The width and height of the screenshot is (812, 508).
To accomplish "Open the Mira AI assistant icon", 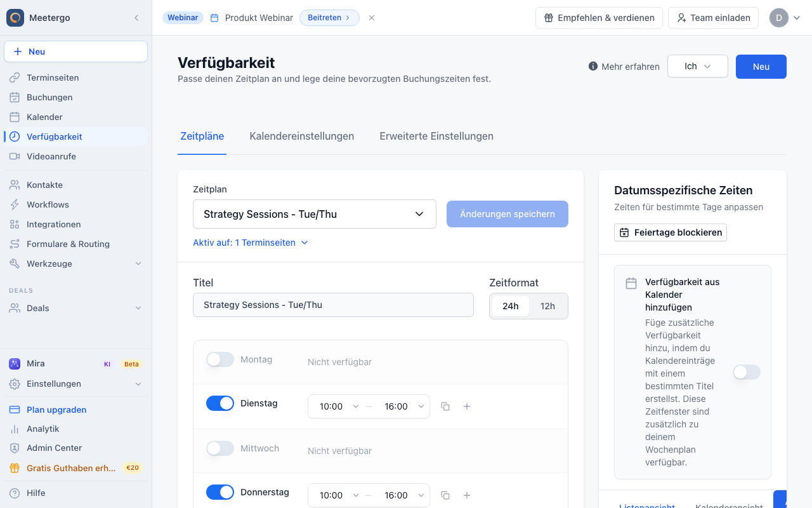I will (15, 364).
